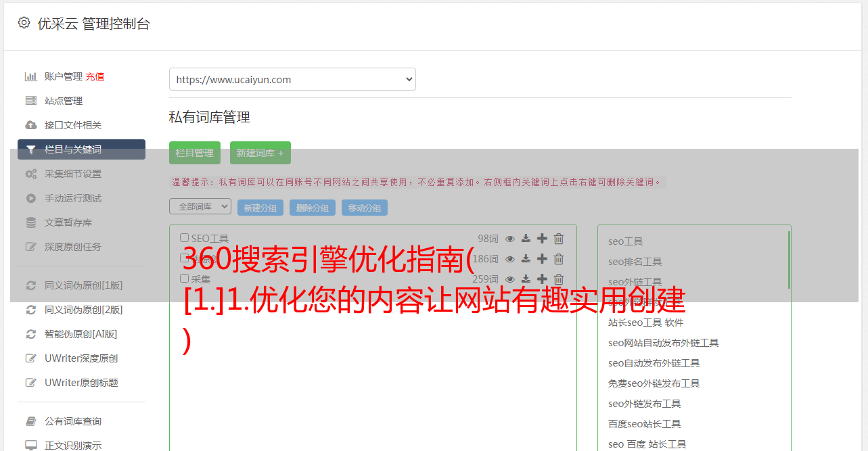
Task: Click the 手动运行测试 play icon
Action: point(31,198)
